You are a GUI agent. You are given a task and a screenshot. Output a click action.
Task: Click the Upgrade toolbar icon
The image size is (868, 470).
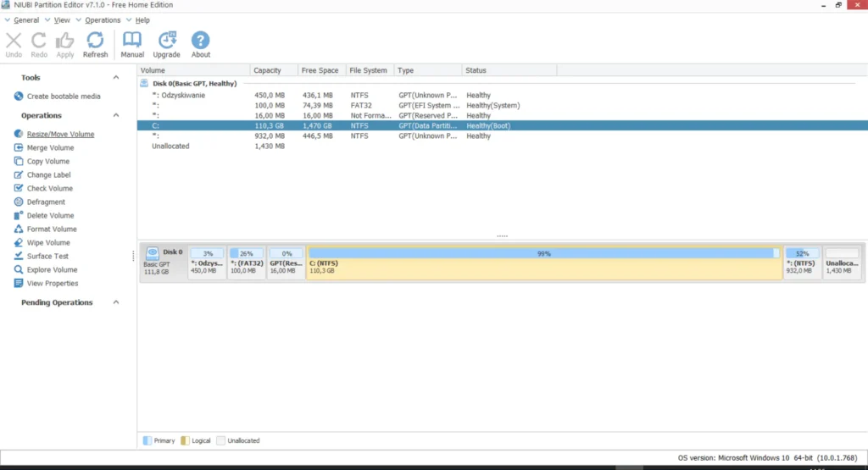[167, 41]
